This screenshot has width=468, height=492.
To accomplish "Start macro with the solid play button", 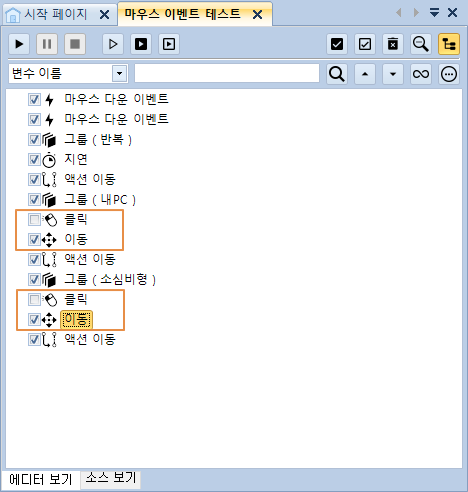I will tap(19, 44).
